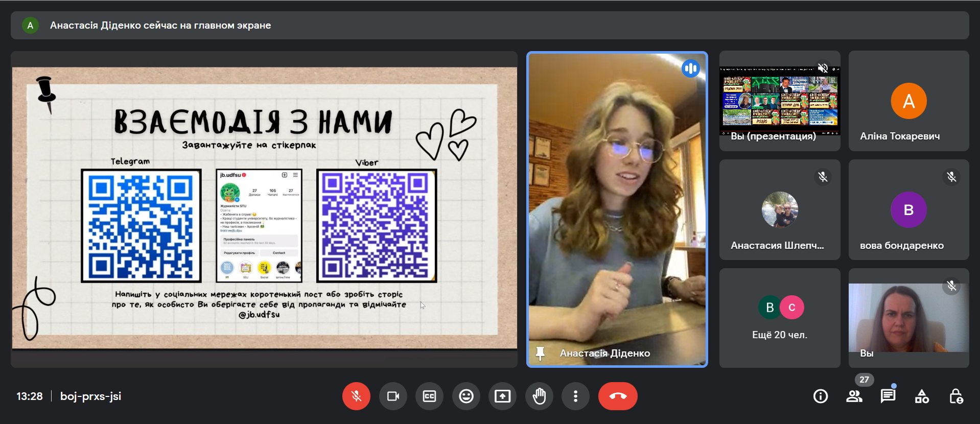Viewport: 980px width, 424px height.
Task: Open host controls lock icon
Action: [x=956, y=396]
